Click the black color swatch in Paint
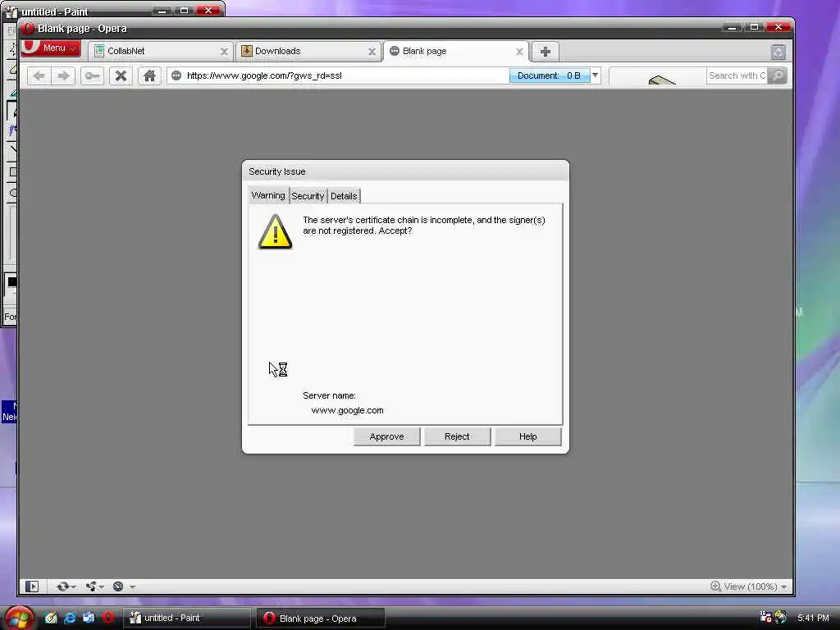Image resolution: width=840 pixels, height=630 pixels. [x=11, y=282]
